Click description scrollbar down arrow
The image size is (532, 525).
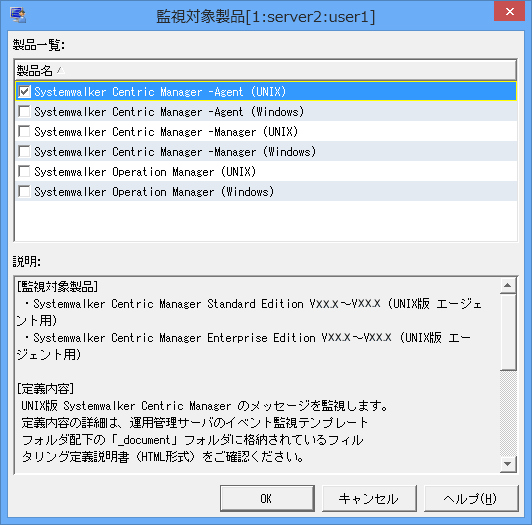[x=508, y=464]
